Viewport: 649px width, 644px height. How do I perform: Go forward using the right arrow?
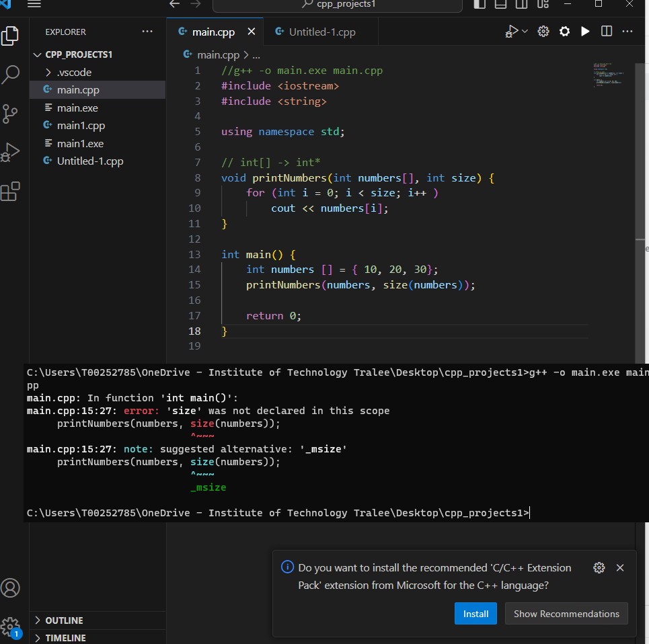pos(195,4)
